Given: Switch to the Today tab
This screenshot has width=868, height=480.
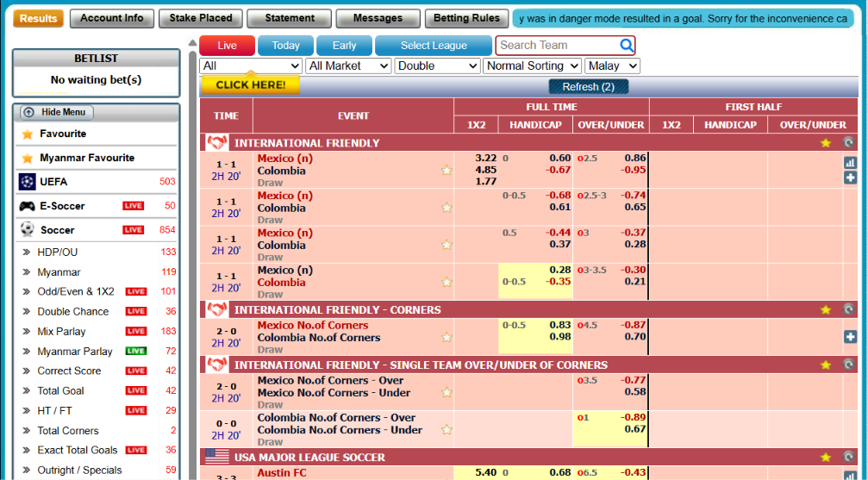Looking at the screenshot, I should click(285, 46).
